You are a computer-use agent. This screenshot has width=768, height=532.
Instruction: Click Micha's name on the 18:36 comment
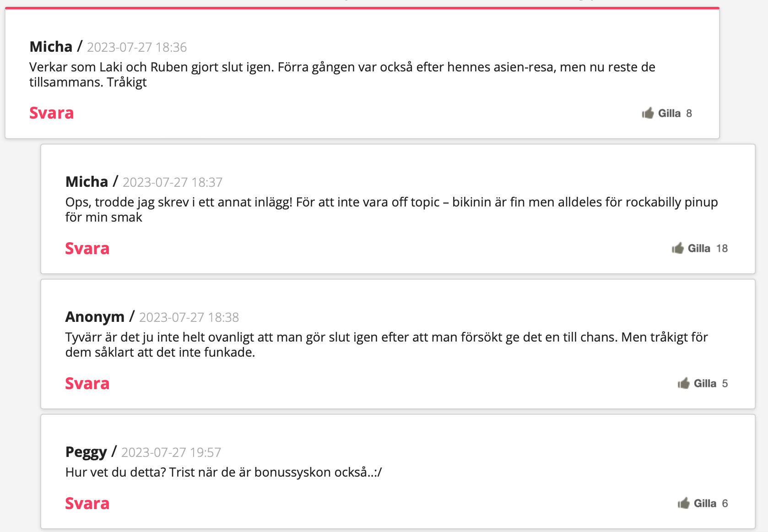click(x=51, y=47)
